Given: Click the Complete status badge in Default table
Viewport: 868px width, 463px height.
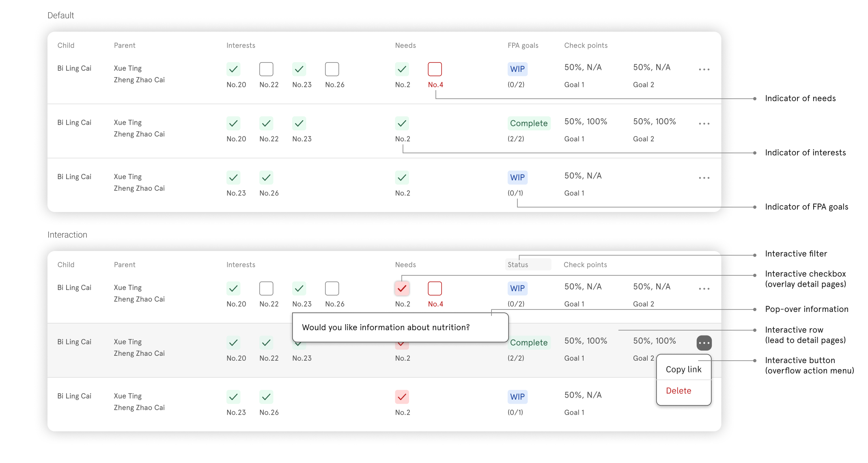Looking at the screenshot, I should 529,123.
